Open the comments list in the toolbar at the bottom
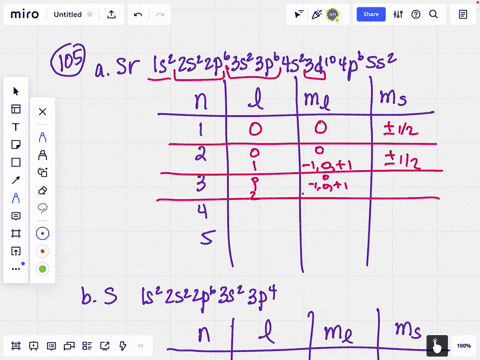 pos(51,346)
